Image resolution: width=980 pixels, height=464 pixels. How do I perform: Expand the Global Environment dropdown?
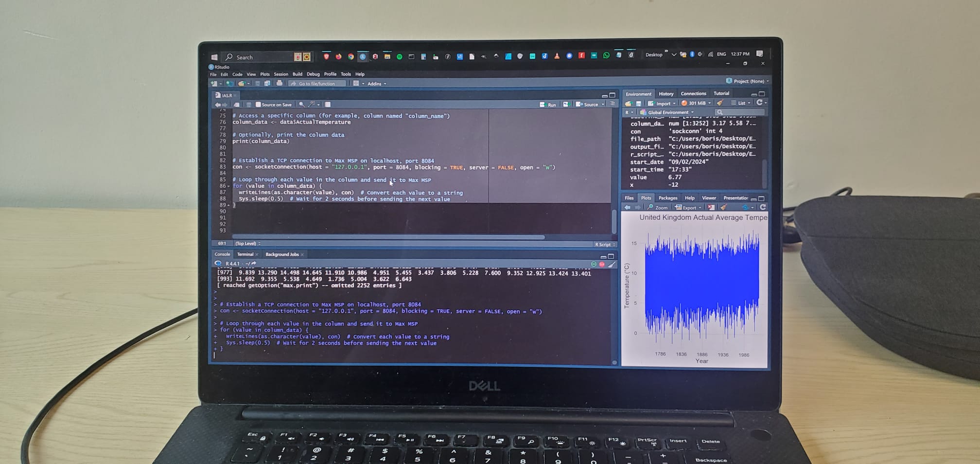670,112
